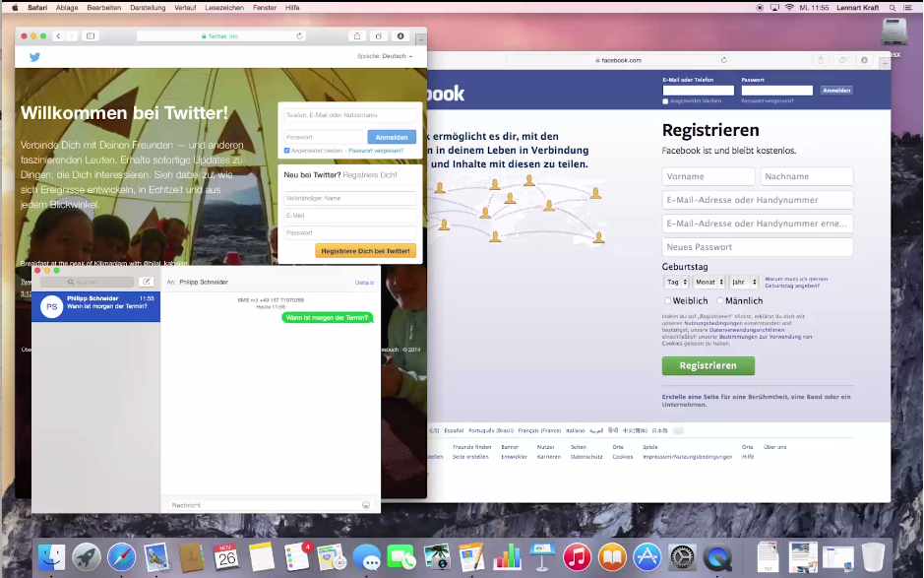The width and height of the screenshot is (924, 578).
Task: Open the Tag birthday dropdown
Action: [676, 282]
